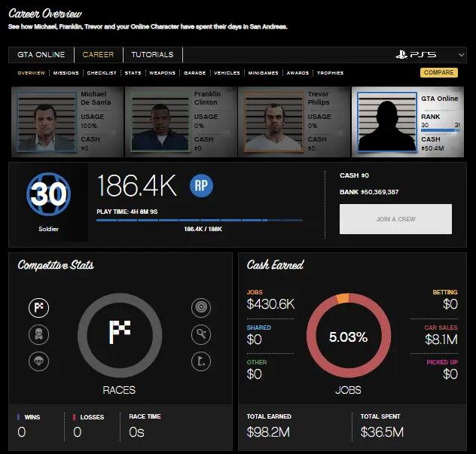Select Trevor Philips character card
This screenshot has width=476, height=454.
pyautogui.click(x=294, y=120)
